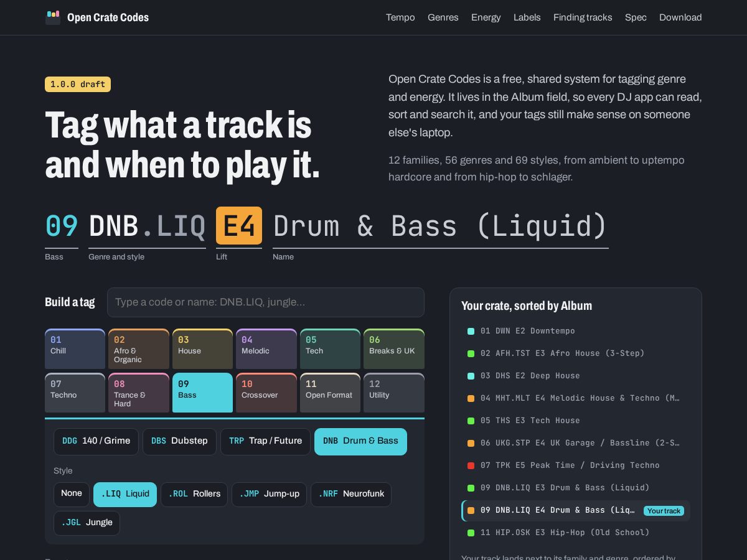The image size is (747, 560).
Task: Choose the 11 Open Format family
Action: (330, 393)
